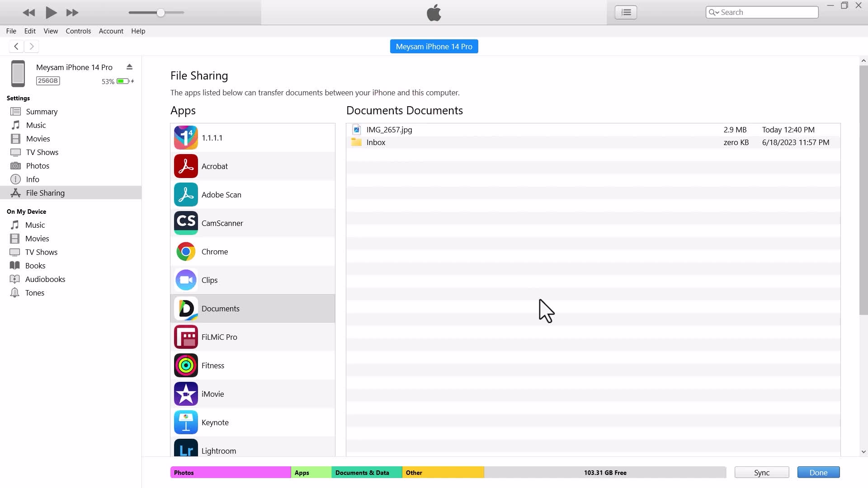Select the 1.1.1.1 app icon
Image resolution: width=868 pixels, height=488 pixels.
tap(186, 138)
